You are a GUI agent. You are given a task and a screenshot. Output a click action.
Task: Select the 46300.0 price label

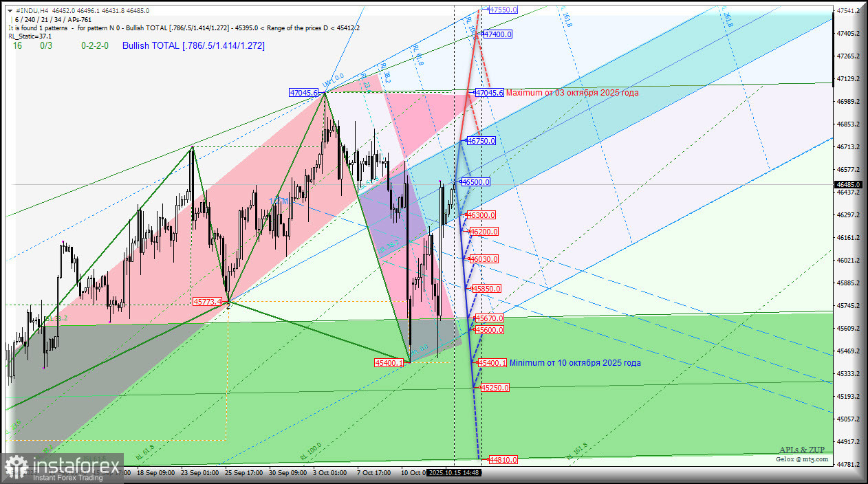[481, 215]
